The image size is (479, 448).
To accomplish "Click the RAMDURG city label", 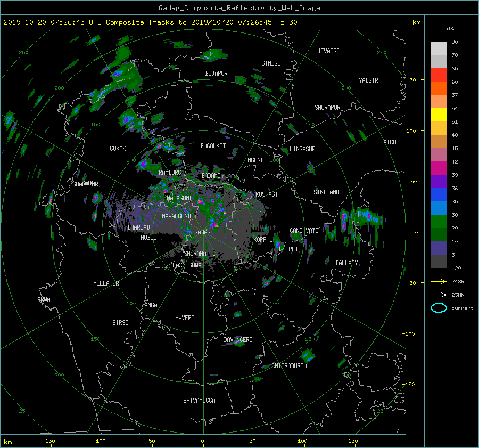I will tap(170, 173).
